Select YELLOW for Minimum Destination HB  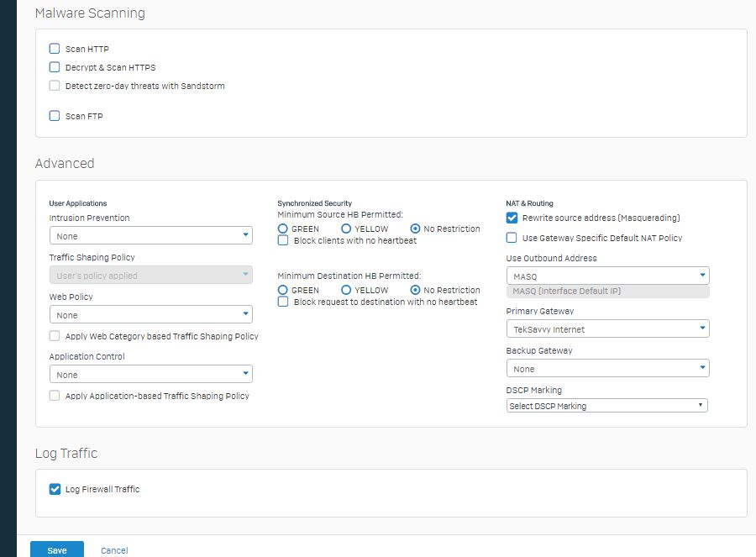click(346, 290)
